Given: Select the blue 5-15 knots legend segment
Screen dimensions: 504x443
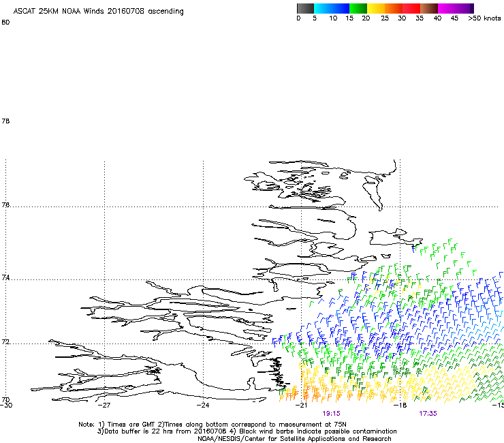Looking at the screenshot, I should [332, 8].
